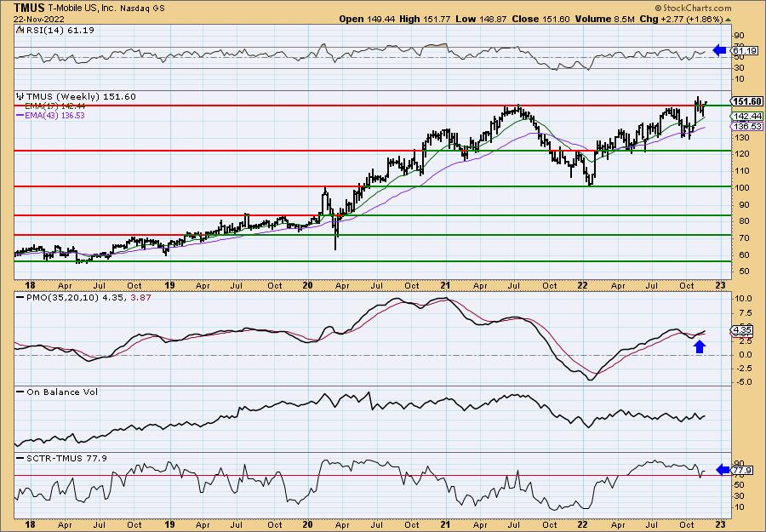Click the 22 year label under the price chart

point(584,285)
